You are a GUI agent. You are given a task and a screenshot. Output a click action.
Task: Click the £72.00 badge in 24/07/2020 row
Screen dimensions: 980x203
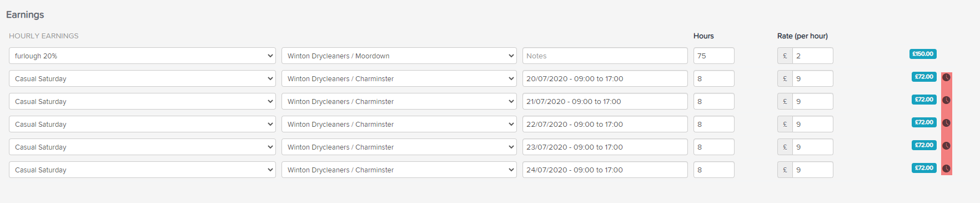tap(924, 168)
